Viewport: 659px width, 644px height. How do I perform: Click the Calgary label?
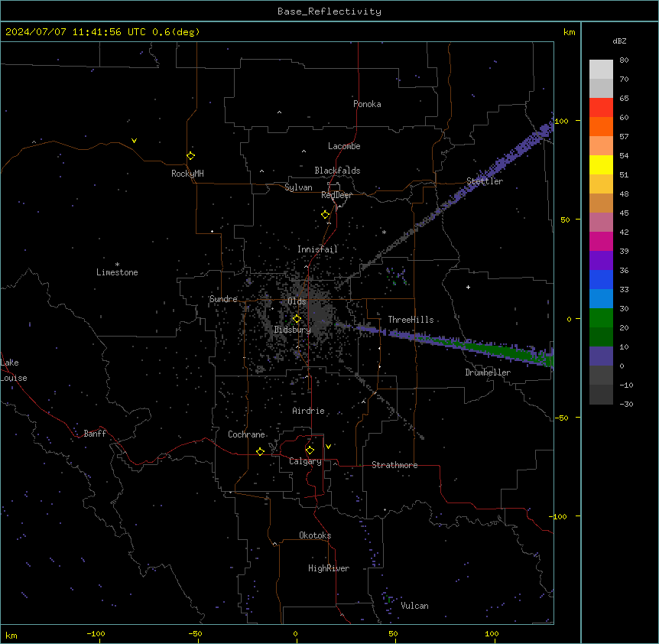point(306,461)
